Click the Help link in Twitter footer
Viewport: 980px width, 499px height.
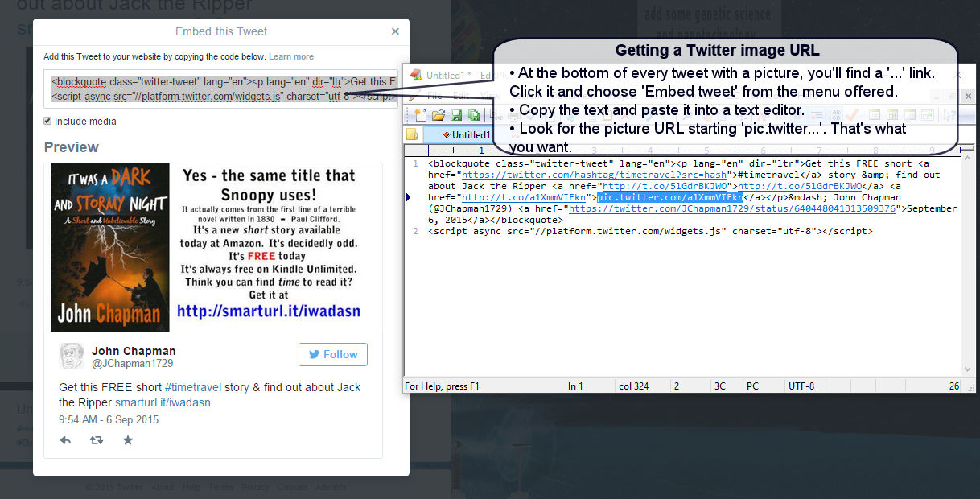pos(191,487)
